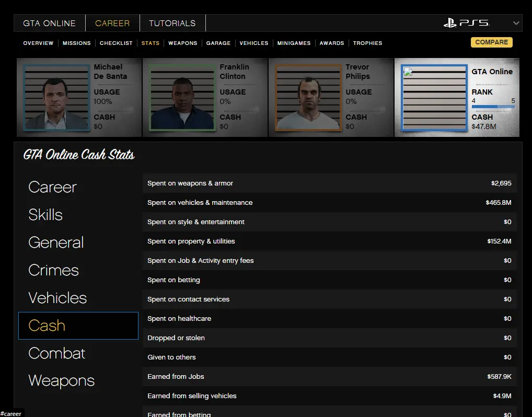Click the $465.8M value
The height and width of the screenshot is (417, 532).
[x=499, y=203]
